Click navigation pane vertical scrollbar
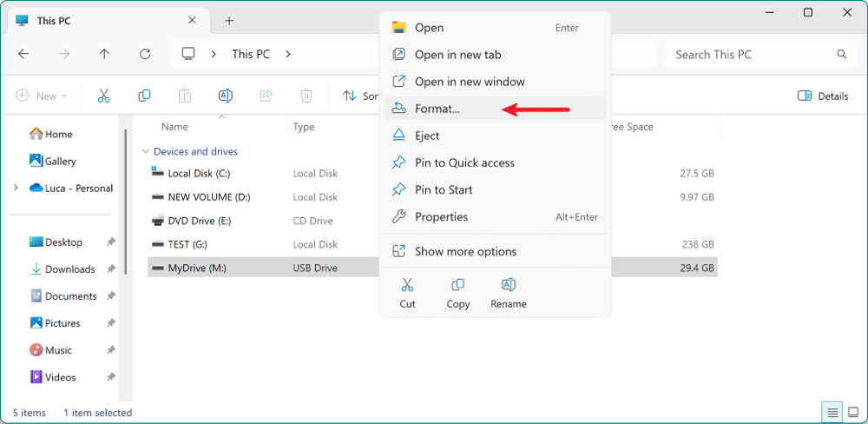Screen dimensions: 868x424 tap(126, 201)
